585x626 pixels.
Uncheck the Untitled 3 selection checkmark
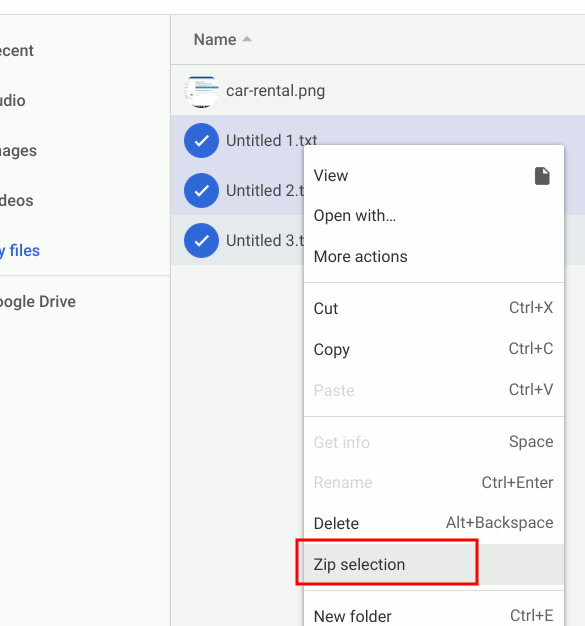tap(201, 240)
